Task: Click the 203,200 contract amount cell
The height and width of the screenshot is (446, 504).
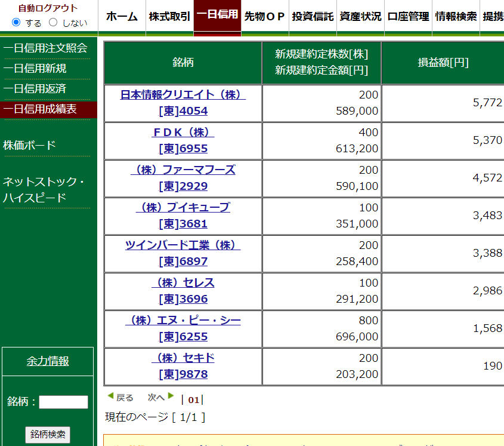Action: coord(357,374)
